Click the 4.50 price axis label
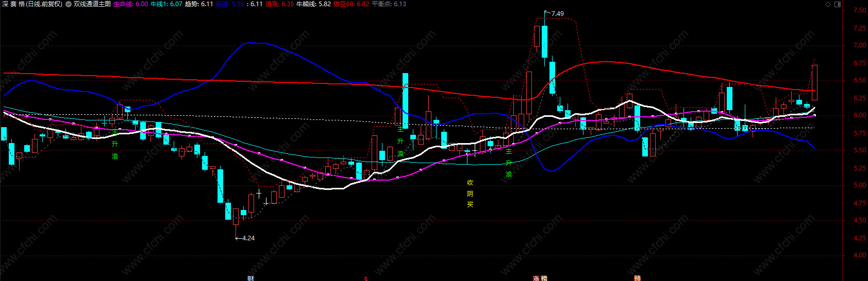The width and height of the screenshot is (868, 281). (x=860, y=220)
